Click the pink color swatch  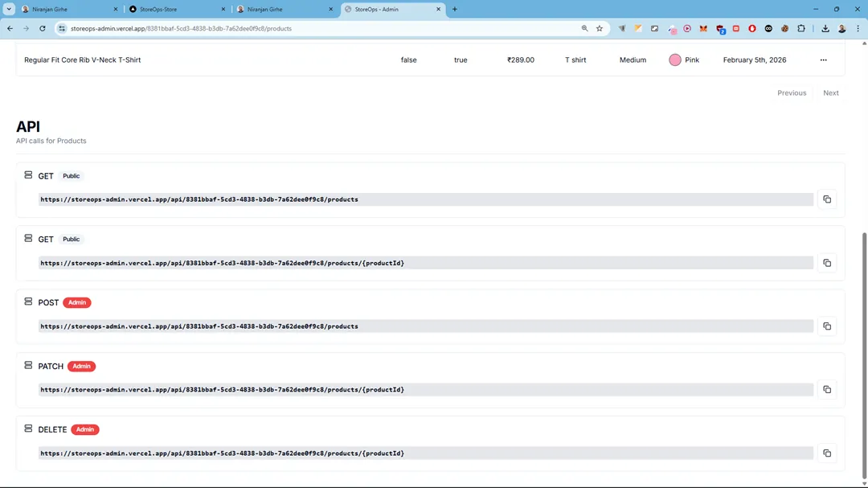pyautogui.click(x=675, y=59)
